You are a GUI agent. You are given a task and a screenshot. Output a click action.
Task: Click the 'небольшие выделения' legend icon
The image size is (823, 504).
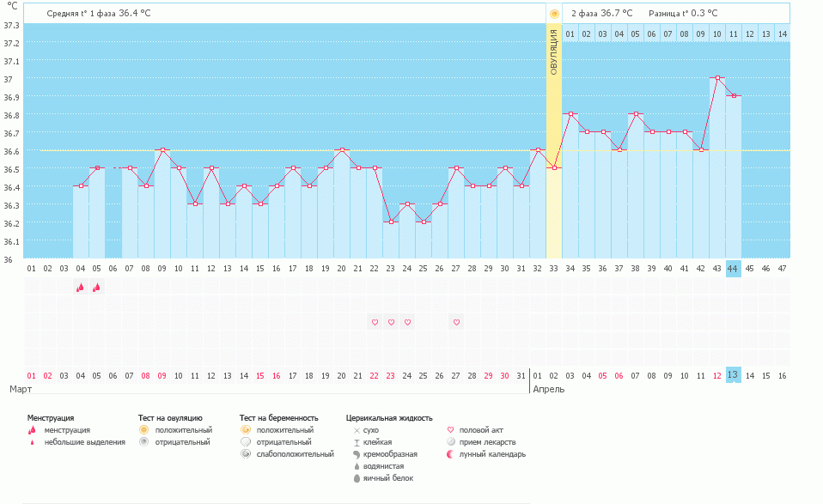pyautogui.click(x=32, y=442)
